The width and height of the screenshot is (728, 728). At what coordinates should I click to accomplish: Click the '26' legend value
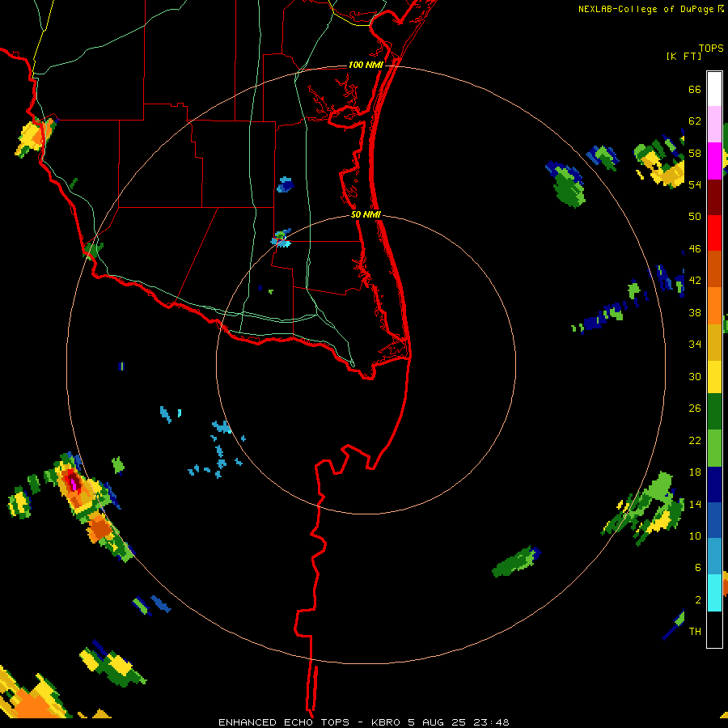click(x=695, y=408)
